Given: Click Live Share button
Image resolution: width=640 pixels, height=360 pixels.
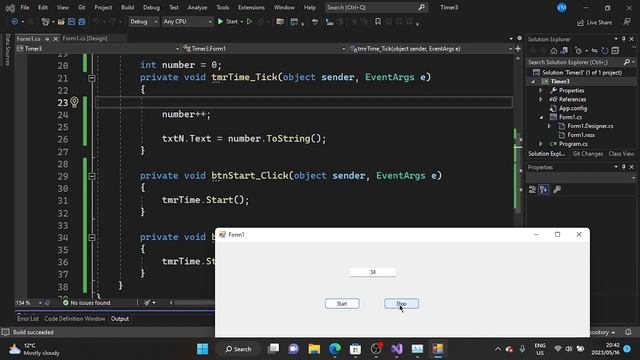Looking at the screenshot, I should click(x=594, y=22).
